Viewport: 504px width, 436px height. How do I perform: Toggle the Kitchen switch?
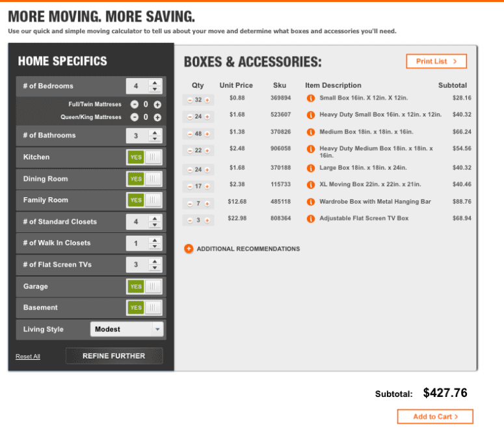click(x=144, y=157)
